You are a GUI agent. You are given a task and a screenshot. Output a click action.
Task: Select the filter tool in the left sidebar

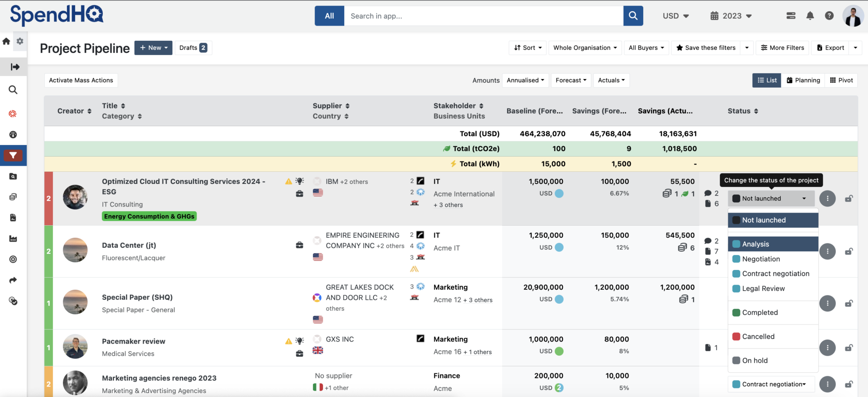[13, 155]
